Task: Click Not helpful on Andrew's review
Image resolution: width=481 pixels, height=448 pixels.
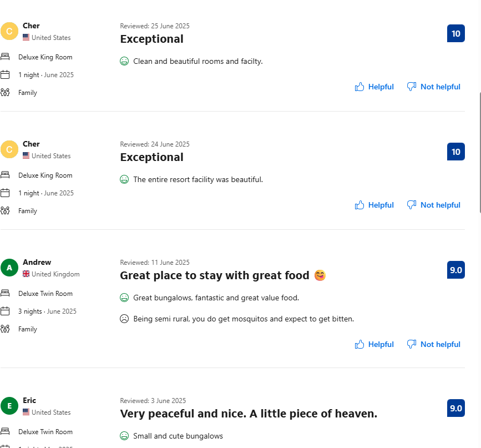Action: [x=434, y=344]
